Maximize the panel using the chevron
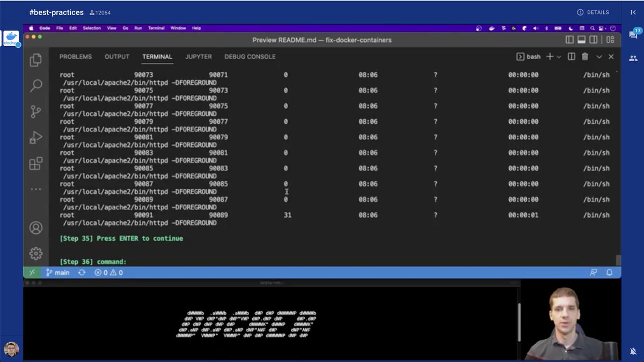 (x=599, y=56)
